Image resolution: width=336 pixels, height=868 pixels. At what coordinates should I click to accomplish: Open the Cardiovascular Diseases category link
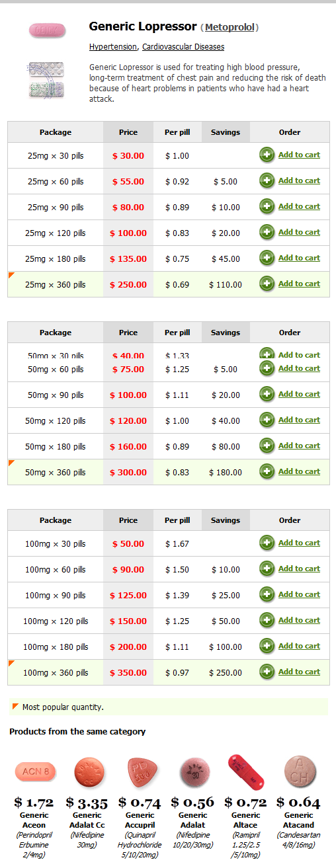tap(183, 47)
